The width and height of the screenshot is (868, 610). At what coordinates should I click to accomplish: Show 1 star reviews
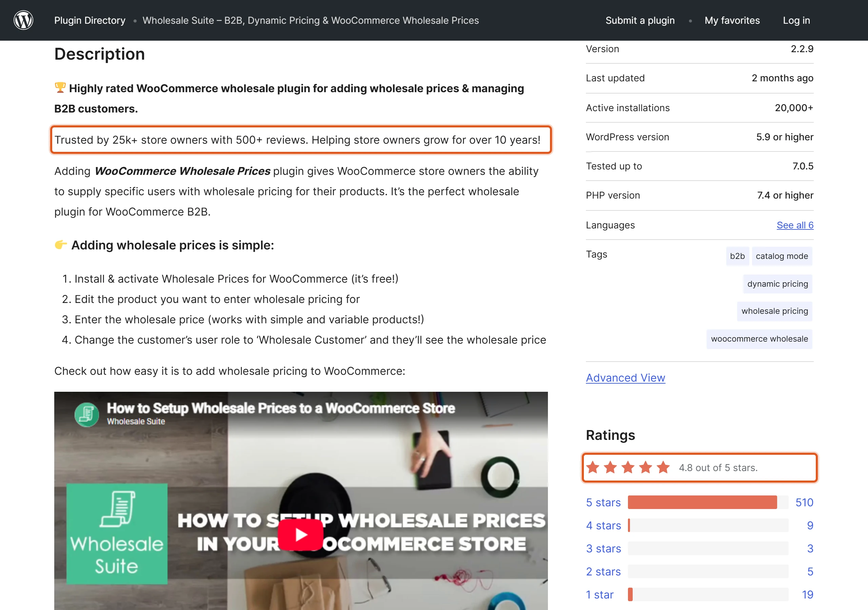599,594
